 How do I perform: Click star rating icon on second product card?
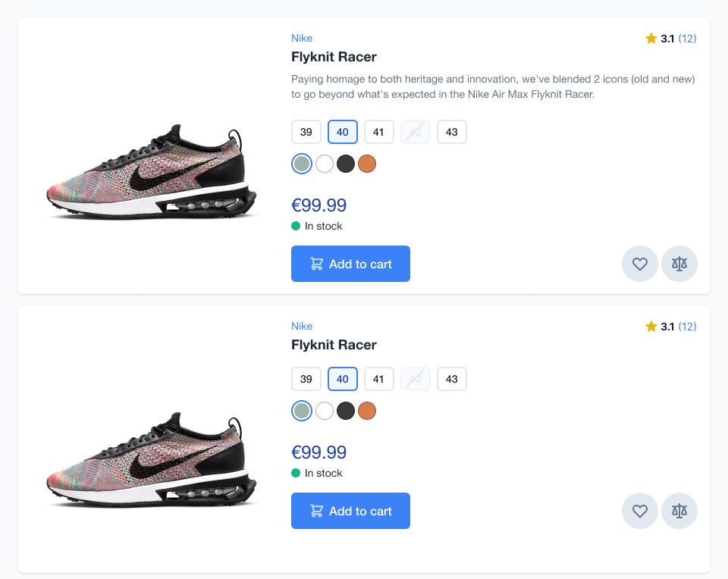[x=651, y=326]
